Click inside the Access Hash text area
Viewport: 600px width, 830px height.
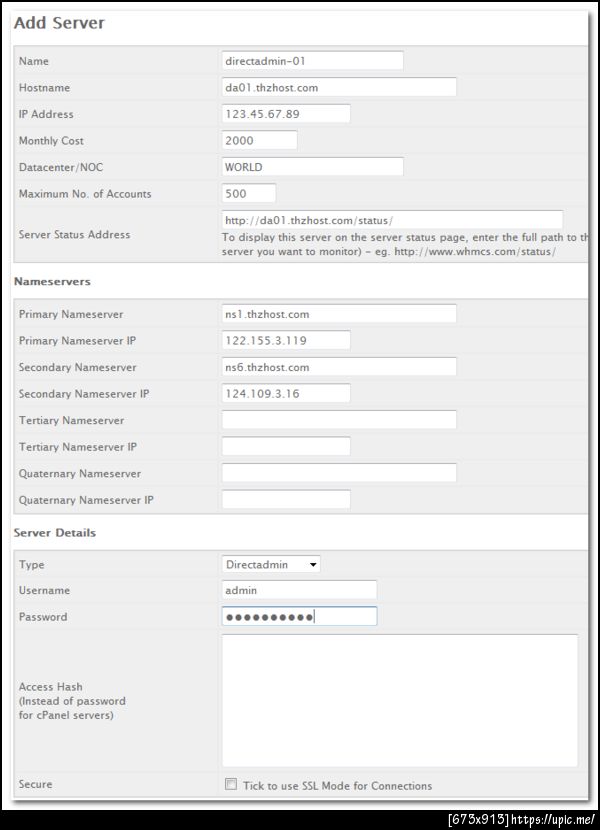400,700
